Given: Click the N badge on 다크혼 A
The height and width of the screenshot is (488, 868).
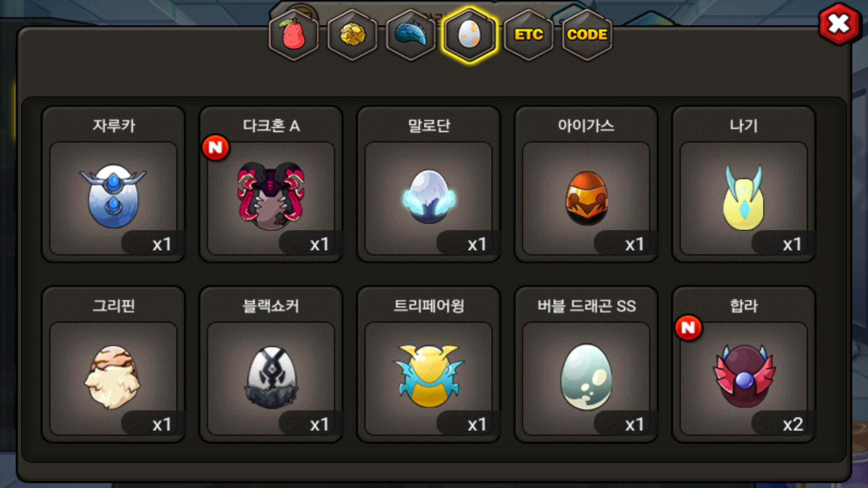Looking at the screenshot, I should [x=216, y=147].
